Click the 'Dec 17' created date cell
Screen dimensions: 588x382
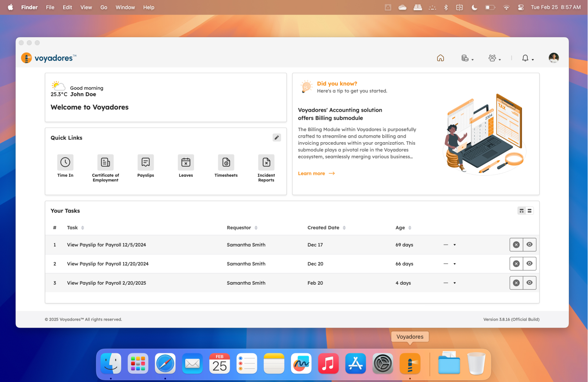[x=315, y=245]
